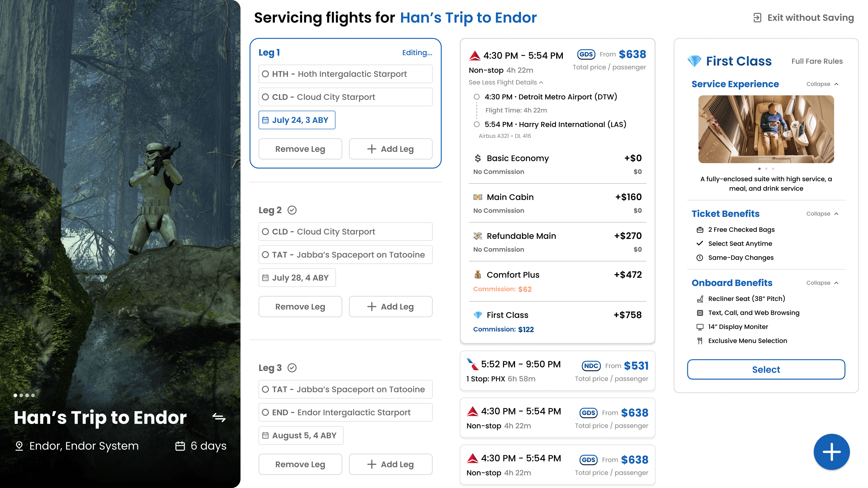This screenshot has height=488, width=868.
Task: Click the First Class diamond icon in fare list
Action: pyautogui.click(x=478, y=315)
